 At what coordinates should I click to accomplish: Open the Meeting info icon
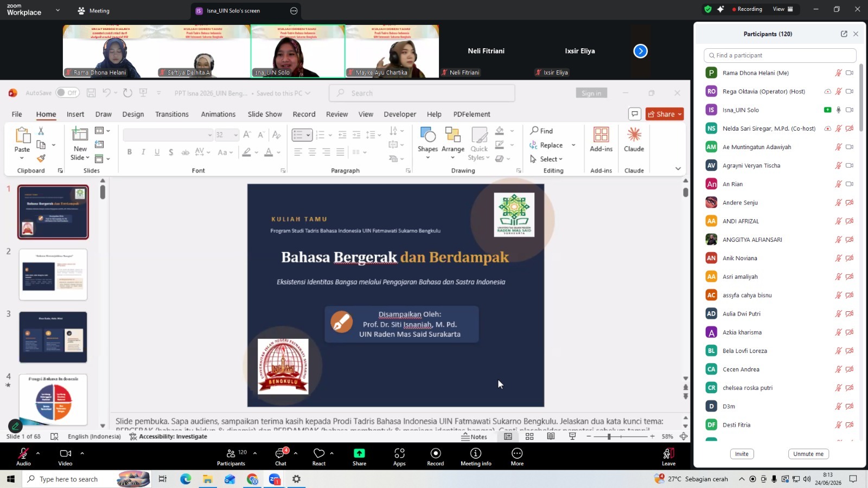coord(476,453)
